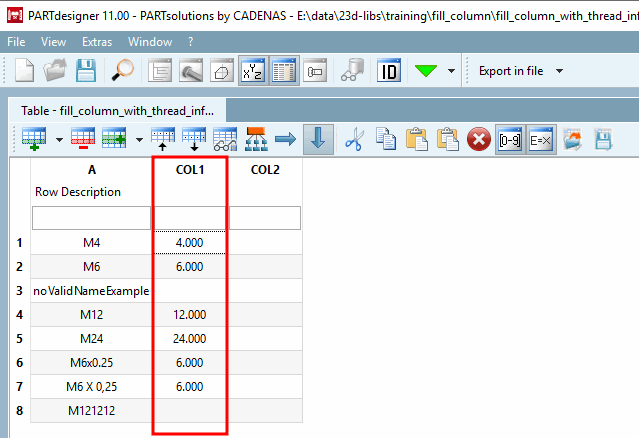Open the 3D sketch box icon
This screenshot has height=438, width=639.
pos(222,70)
